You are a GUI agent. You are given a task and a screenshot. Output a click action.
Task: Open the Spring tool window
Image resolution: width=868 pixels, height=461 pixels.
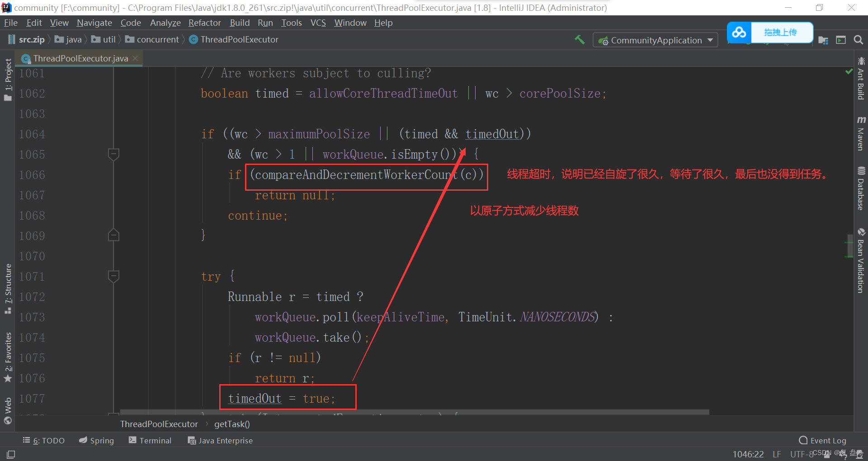click(x=96, y=441)
